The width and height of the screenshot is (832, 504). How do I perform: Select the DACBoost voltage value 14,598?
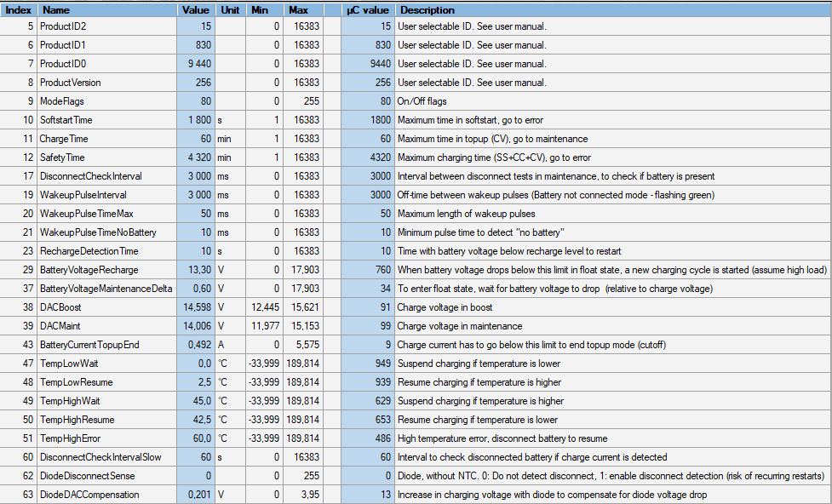click(196, 307)
